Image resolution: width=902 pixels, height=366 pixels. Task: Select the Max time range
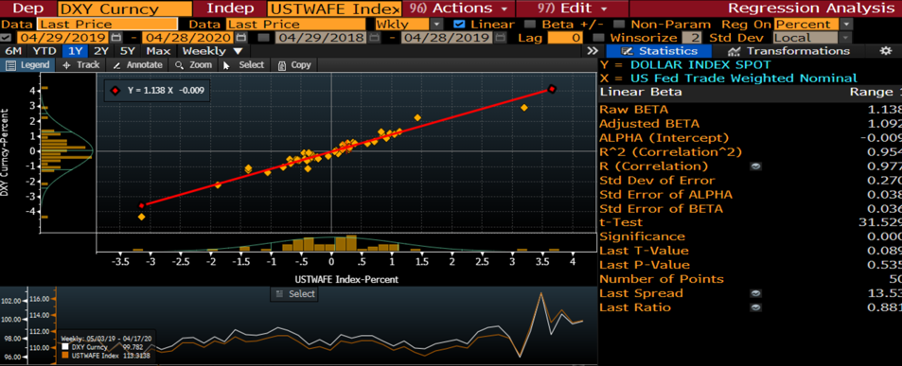point(158,51)
